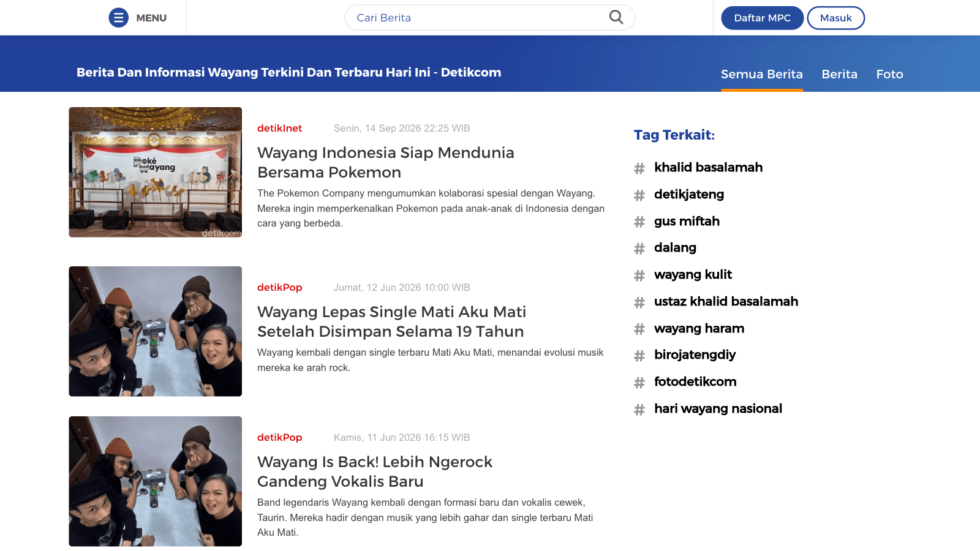Open Wayang Lepas Single Mati Aku Mati headline
Viewport: 980px width, 551px height.
391,321
